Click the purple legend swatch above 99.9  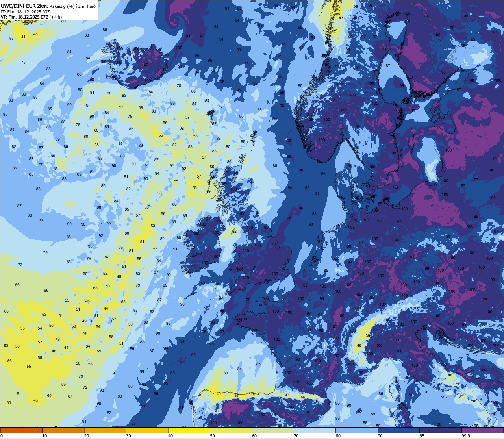coord(482,430)
